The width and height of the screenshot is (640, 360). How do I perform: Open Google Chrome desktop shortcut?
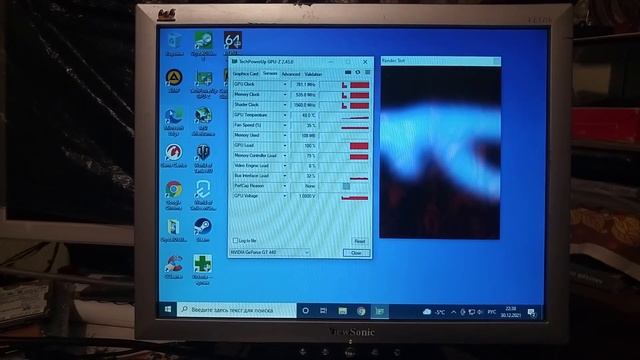[174, 195]
